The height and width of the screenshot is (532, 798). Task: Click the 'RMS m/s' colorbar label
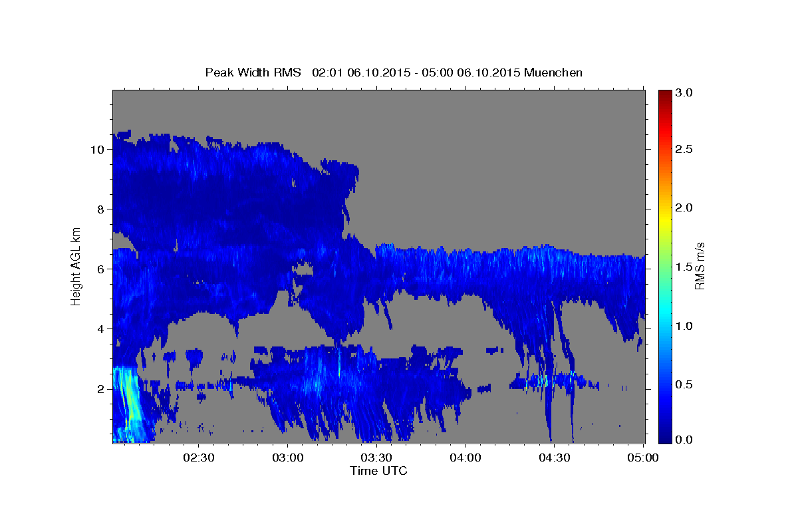pyautogui.click(x=700, y=266)
